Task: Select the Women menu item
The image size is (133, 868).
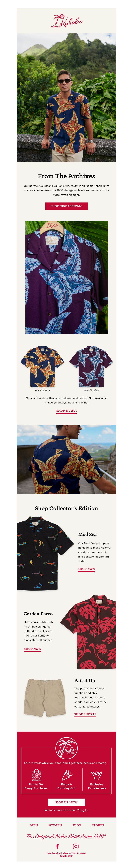Action: (55, 825)
